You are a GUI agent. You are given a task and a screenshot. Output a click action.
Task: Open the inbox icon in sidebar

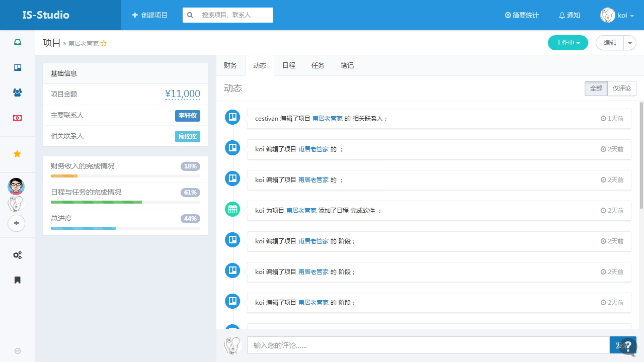(x=18, y=42)
